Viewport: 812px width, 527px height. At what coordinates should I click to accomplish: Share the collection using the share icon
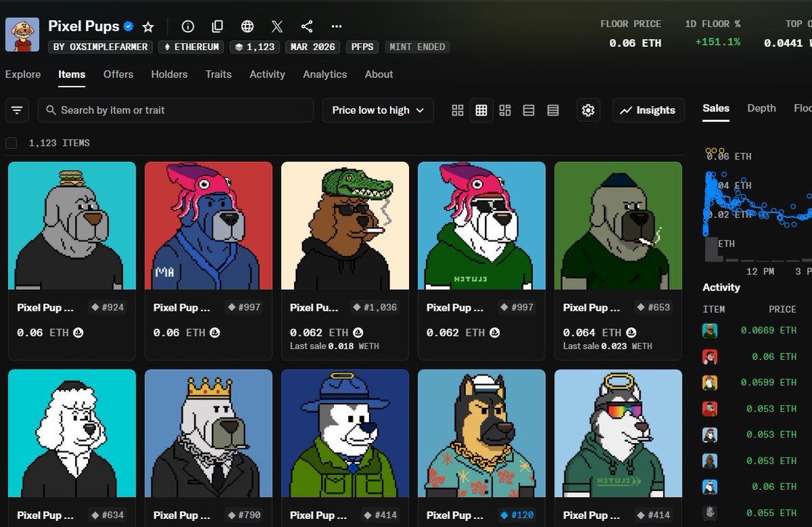click(307, 26)
